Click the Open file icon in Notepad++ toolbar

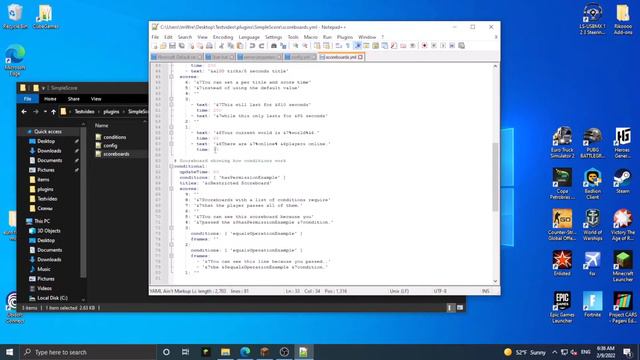click(163, 46)
